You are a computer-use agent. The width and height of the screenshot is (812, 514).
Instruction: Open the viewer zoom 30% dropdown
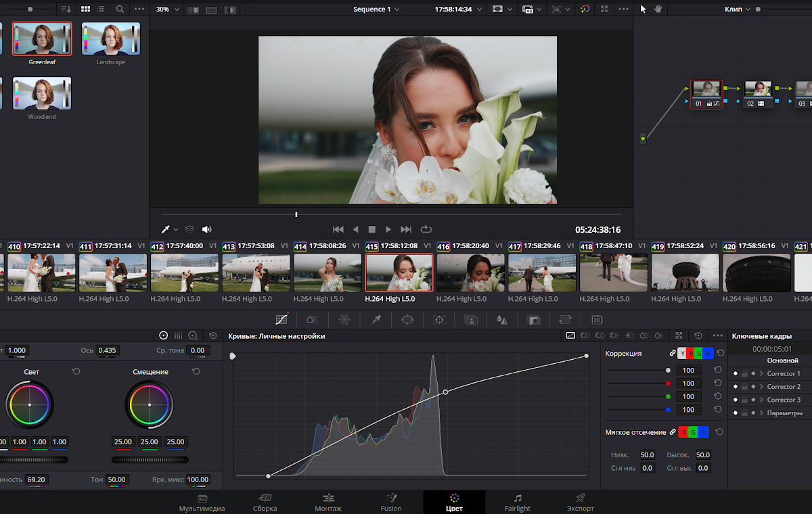[168, 9]
